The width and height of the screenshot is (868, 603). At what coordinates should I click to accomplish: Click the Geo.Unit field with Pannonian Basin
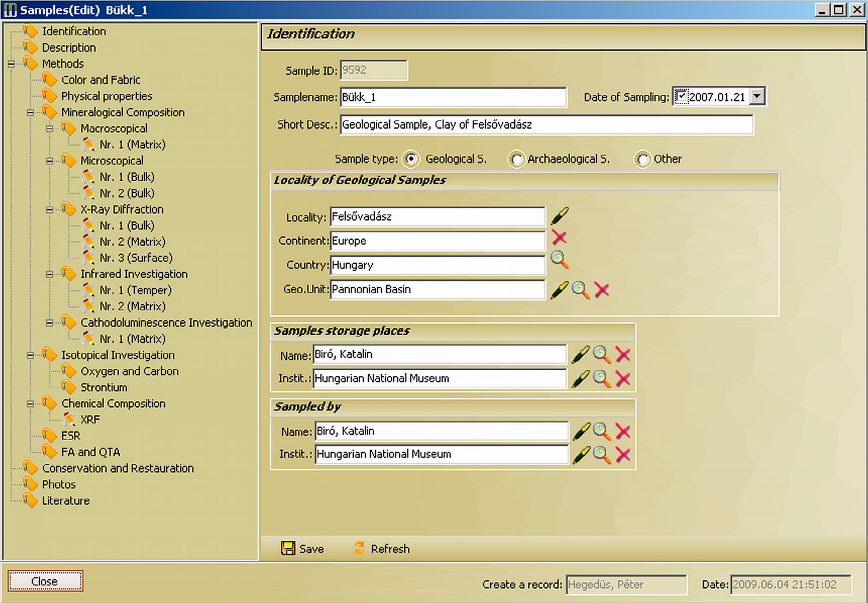(437, 289)
